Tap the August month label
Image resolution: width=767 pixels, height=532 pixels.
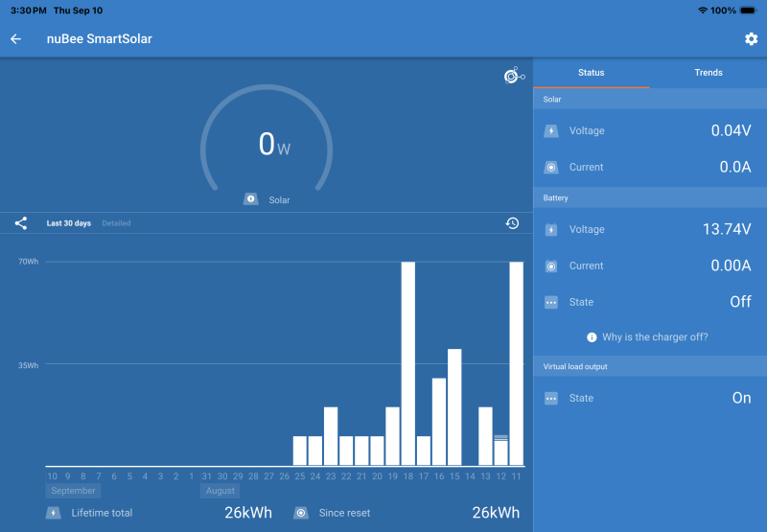click(x=221, y=491)
